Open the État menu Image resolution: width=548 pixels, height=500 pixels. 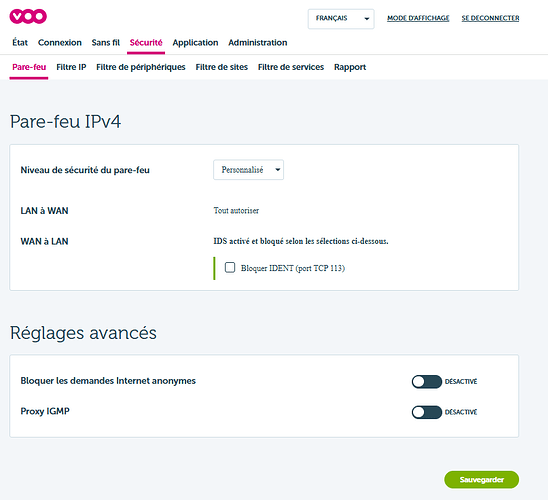tap(20, 43)
